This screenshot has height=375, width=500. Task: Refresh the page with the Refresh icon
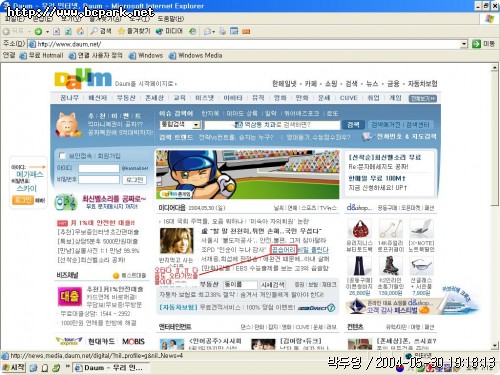(x=68, y=31)
